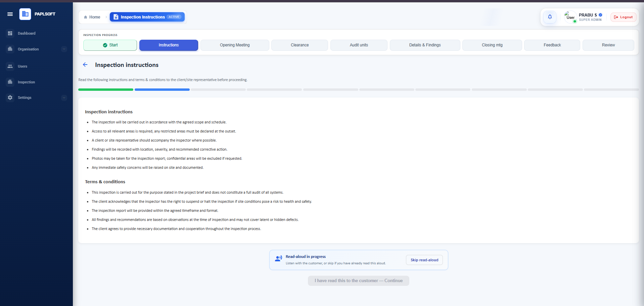Click the Inspection Instructions breadcrumb
Screen dimensions: 644x306
[147, 17]
